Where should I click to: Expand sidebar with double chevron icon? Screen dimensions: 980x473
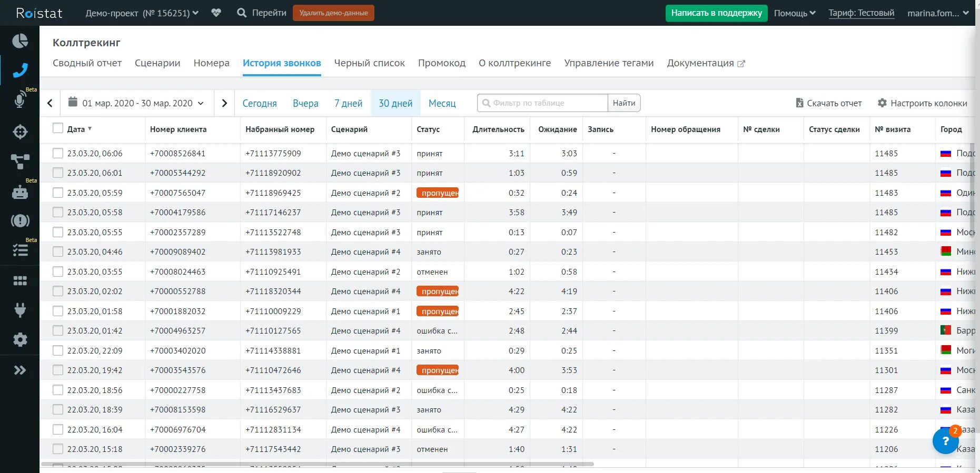click(20, 370)
